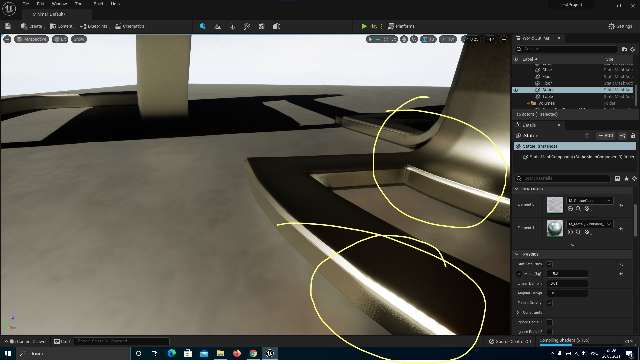Screen dimensions: 640x364
Task: Click the Play button
Action: tap(369, 26)
